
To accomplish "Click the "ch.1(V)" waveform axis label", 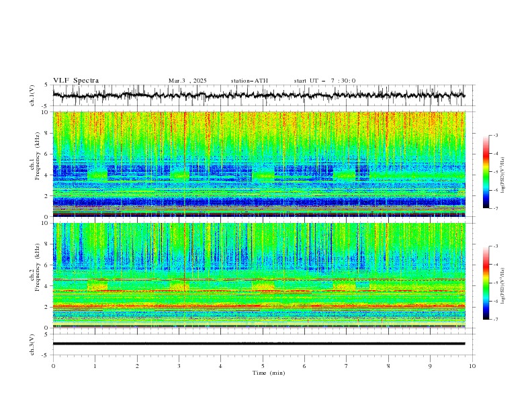I will 32,95.
